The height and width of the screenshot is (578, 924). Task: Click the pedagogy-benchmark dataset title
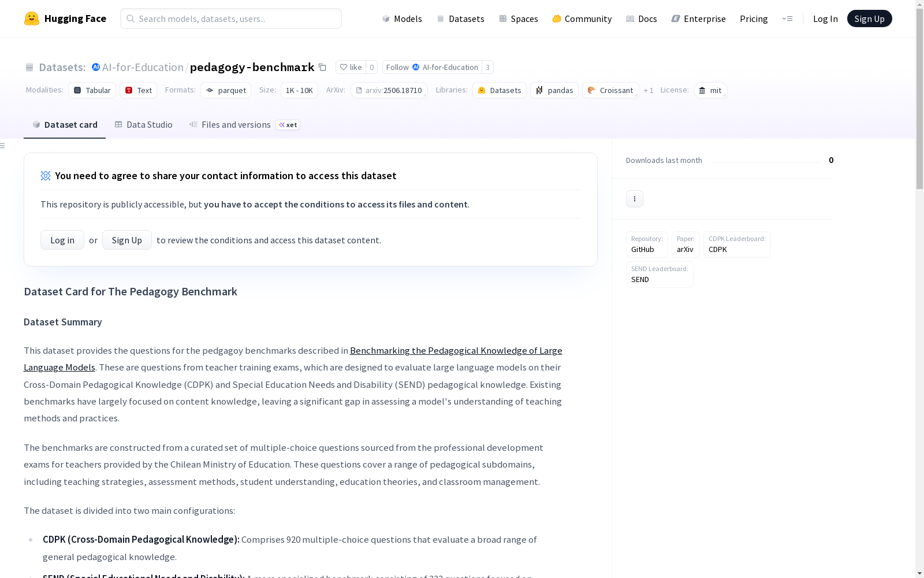tap(252, 67)
